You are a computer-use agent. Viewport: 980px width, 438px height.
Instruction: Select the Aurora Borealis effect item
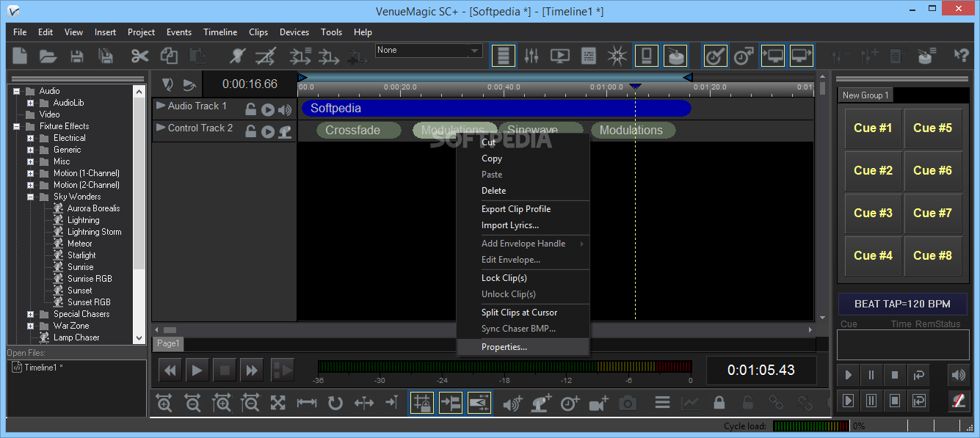pos(93,208)
